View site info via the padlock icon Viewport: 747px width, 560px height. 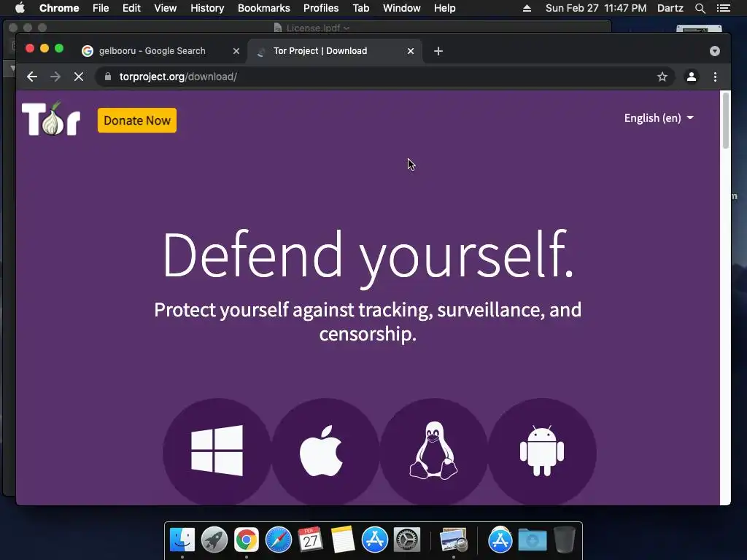pos(108,77)
